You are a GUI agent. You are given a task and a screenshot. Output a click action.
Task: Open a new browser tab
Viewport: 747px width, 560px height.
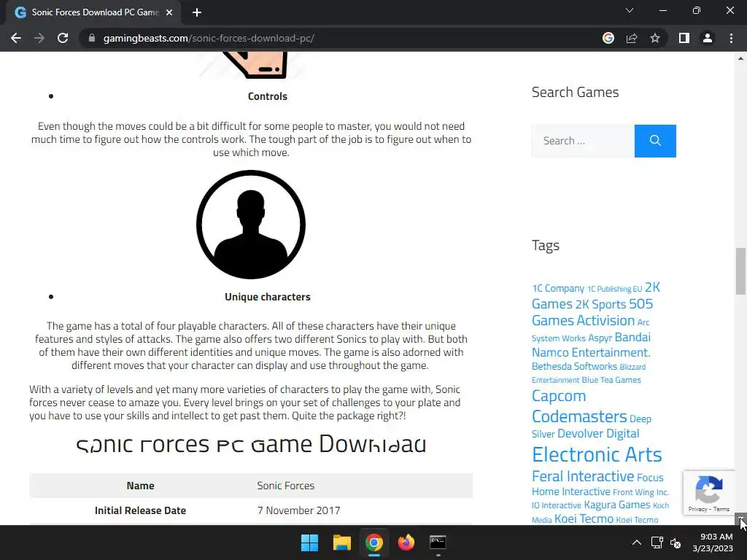197,12
